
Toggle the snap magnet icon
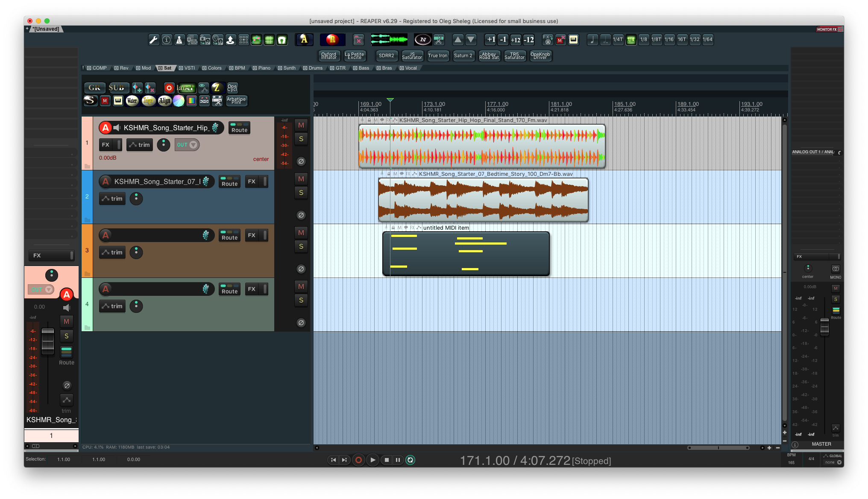282,40
